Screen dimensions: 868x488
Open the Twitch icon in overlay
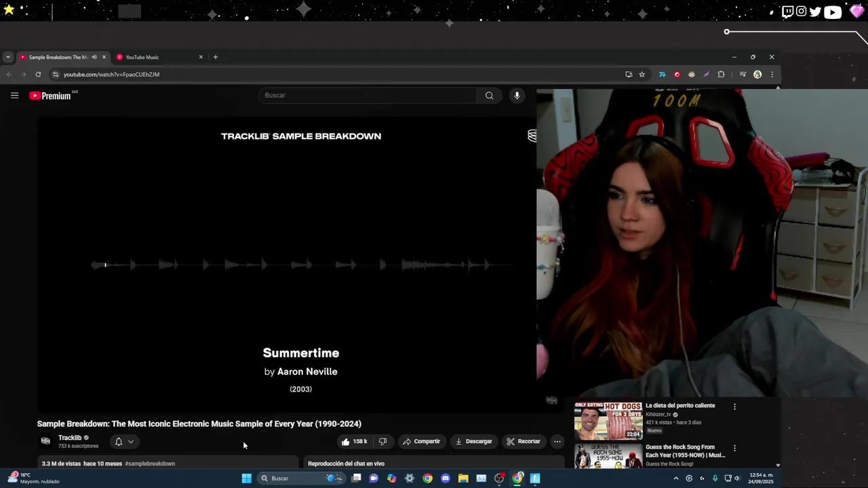coord(787,12)
